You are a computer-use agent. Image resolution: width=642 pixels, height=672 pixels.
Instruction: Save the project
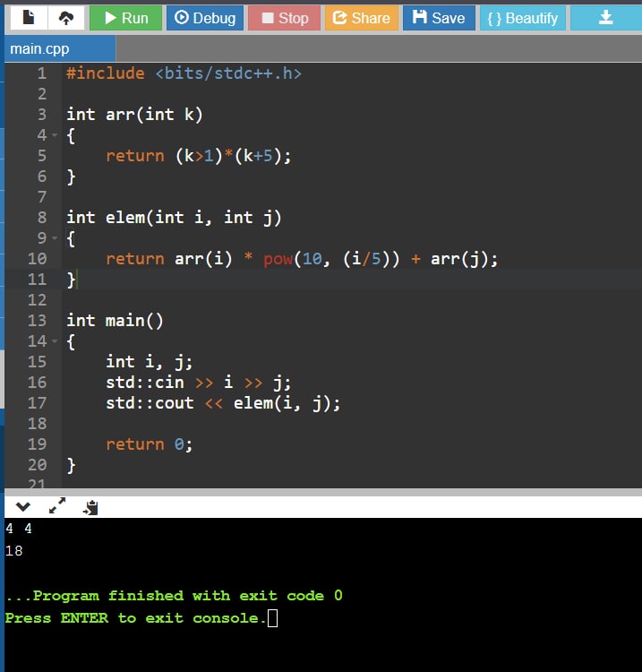[x=439, y=18]
